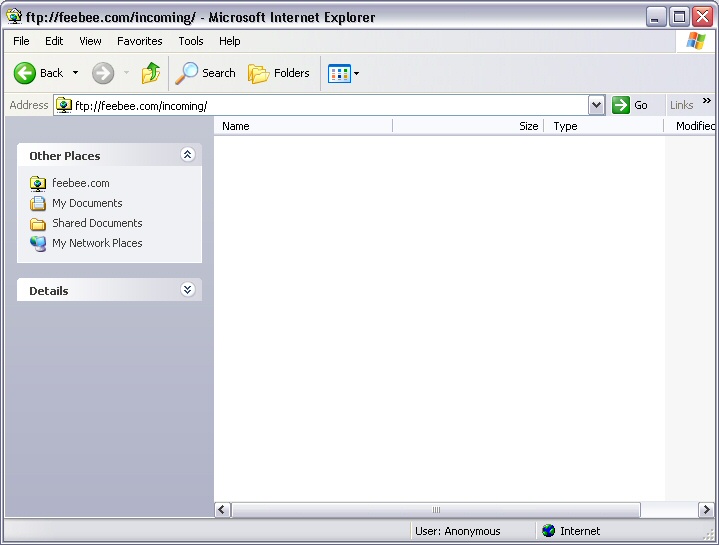
Task: Open the My Documents link
Action: [x=87, y=203]
